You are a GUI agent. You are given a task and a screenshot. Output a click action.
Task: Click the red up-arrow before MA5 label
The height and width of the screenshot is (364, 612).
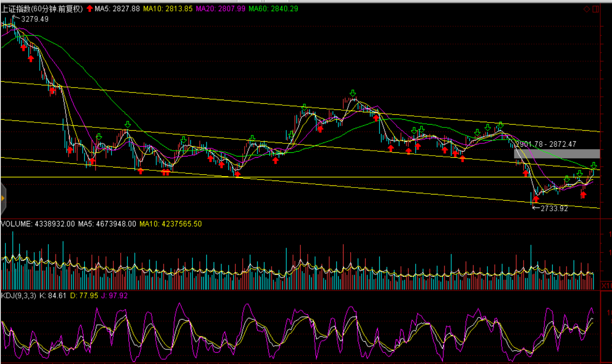(x=90, y=9)
